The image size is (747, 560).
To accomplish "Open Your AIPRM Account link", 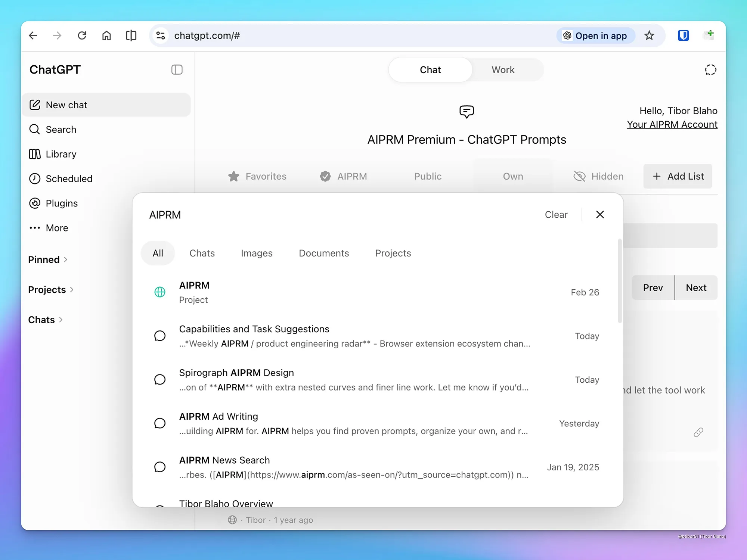I will [x=672, y=124].
